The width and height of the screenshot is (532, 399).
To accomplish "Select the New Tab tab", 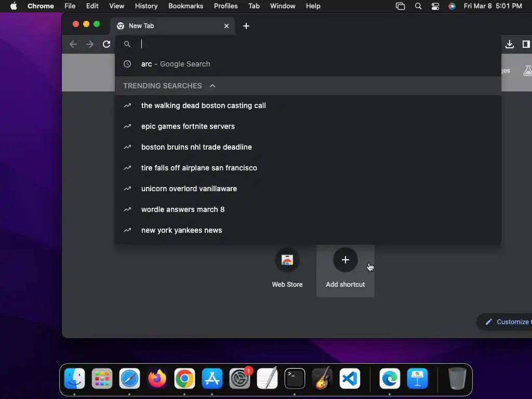I will coord(173,26).
